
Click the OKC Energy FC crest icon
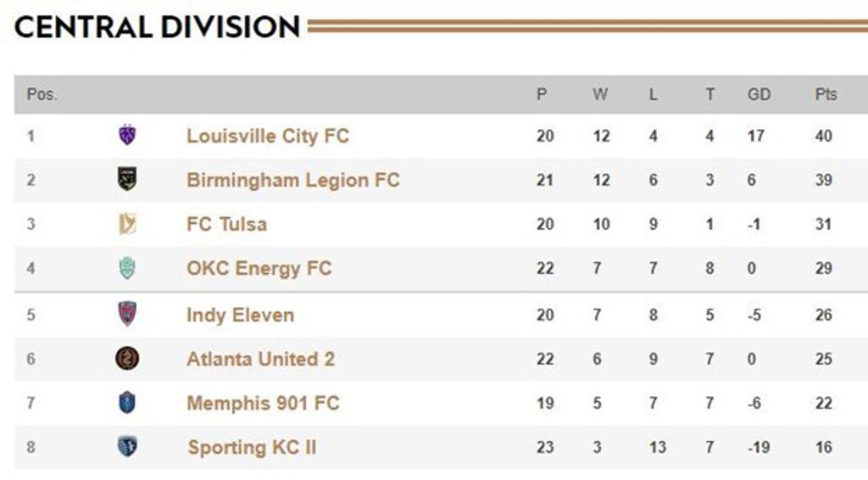127,268
